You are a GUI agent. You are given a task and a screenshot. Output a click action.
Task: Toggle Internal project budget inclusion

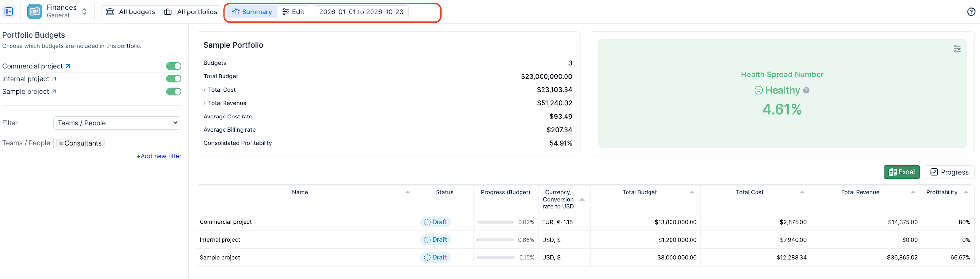[174, 79]
